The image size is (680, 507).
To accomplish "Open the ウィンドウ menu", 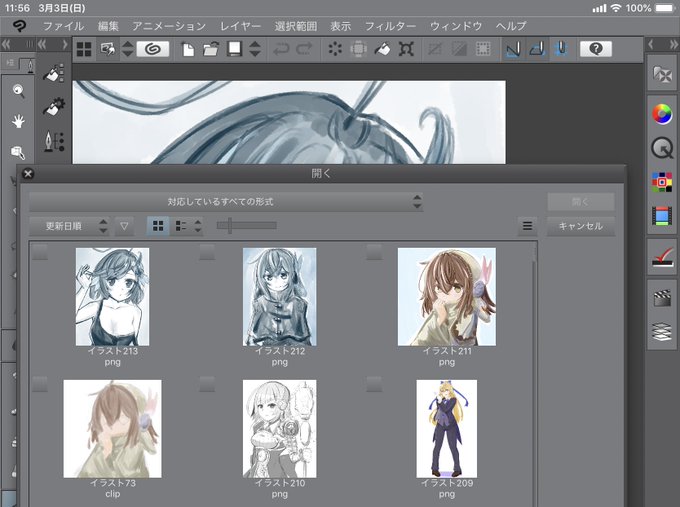I will click(456, 26).
